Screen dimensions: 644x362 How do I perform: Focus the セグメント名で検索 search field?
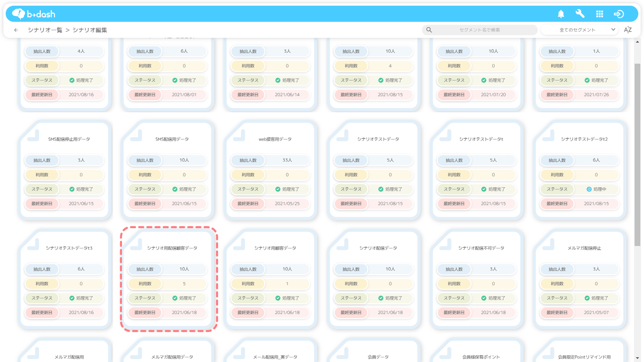coord(479,30)
